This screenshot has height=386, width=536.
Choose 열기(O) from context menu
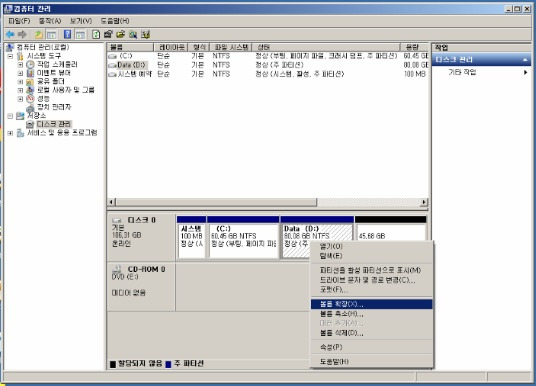point(372,246)
